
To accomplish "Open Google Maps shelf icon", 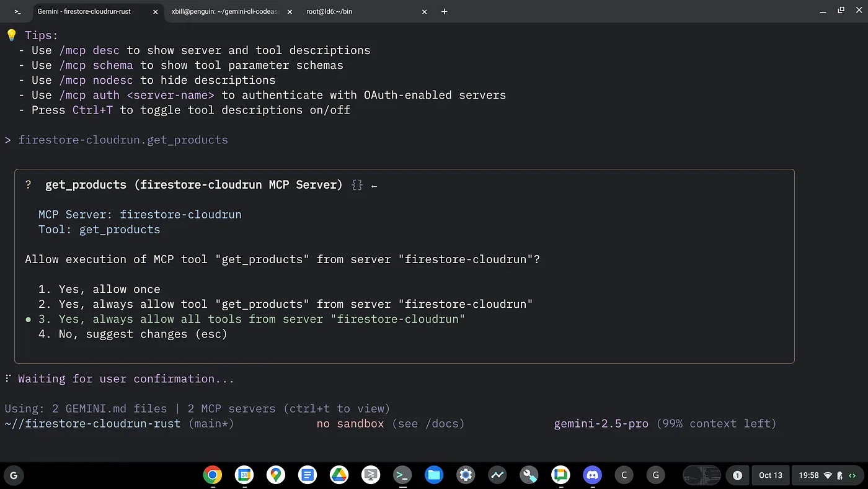I will click(x=276, y=475).
